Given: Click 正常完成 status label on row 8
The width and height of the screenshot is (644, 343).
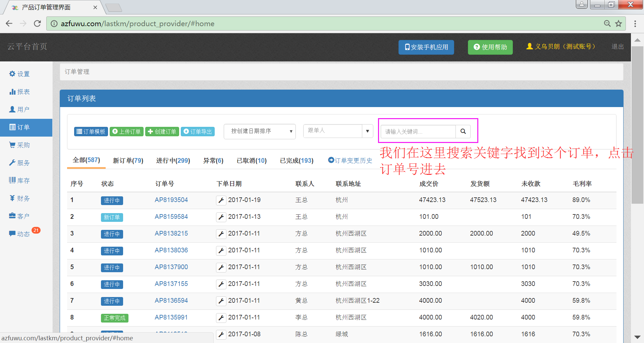Looking at the screenshot, I should (x=114, y=318).
